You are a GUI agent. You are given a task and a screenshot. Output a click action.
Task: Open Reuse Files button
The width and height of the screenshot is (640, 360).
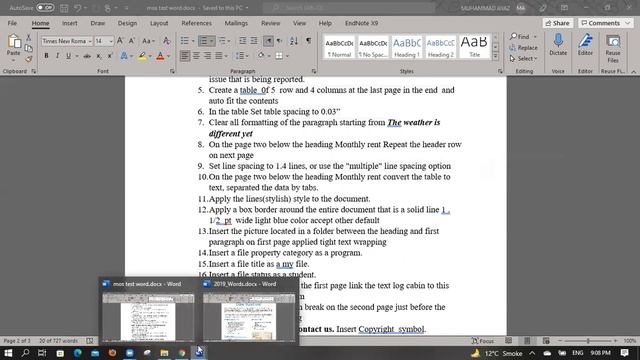point(613,48)
